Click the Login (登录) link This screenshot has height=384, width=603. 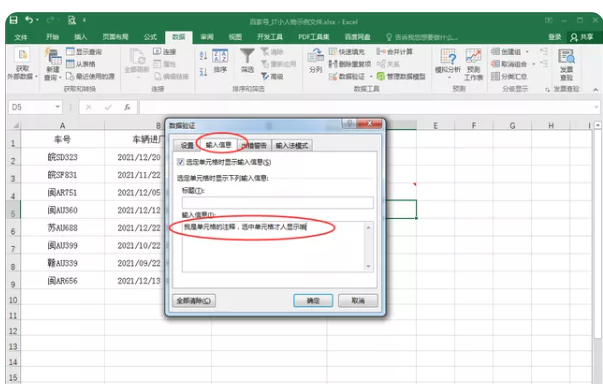click(555, 37)
